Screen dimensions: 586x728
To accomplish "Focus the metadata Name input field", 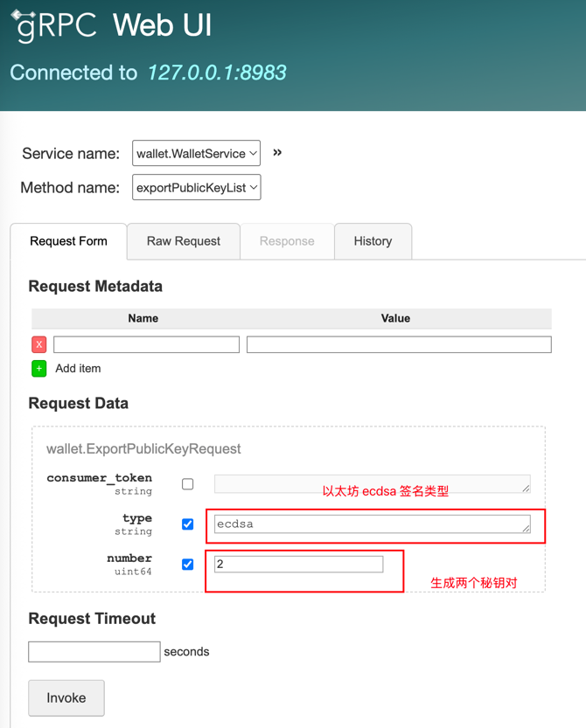I will [x=146, y=344].
